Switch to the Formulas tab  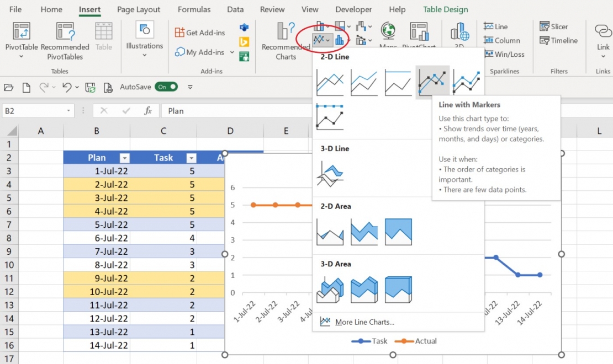click(x=194, y=9)
